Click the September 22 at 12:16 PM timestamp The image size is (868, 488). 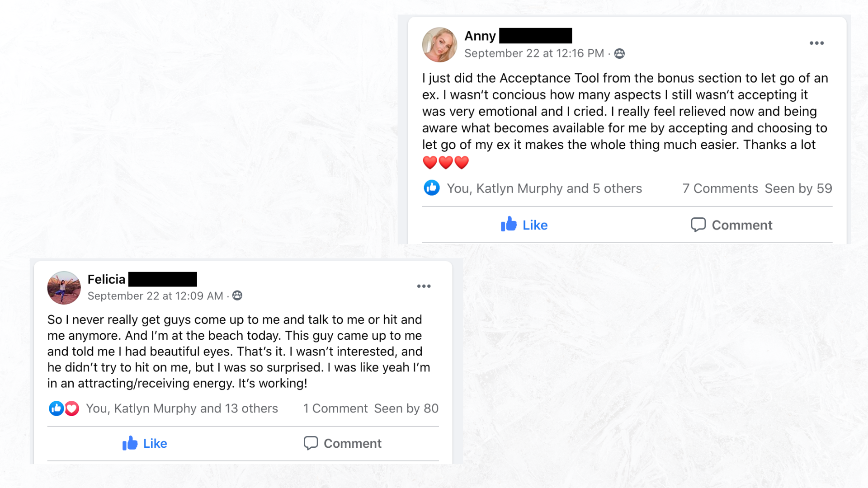[534, 54]
